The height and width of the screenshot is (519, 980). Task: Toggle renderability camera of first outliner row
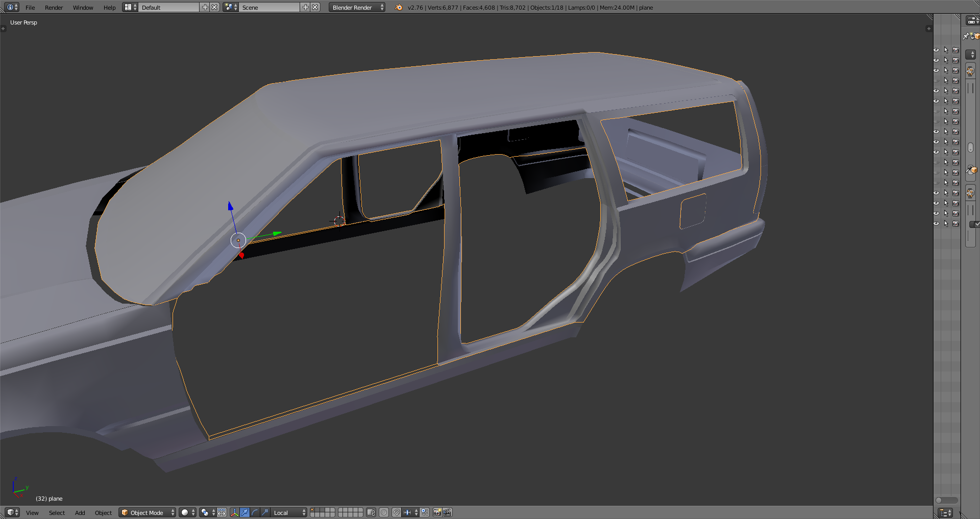pos(955,50)
